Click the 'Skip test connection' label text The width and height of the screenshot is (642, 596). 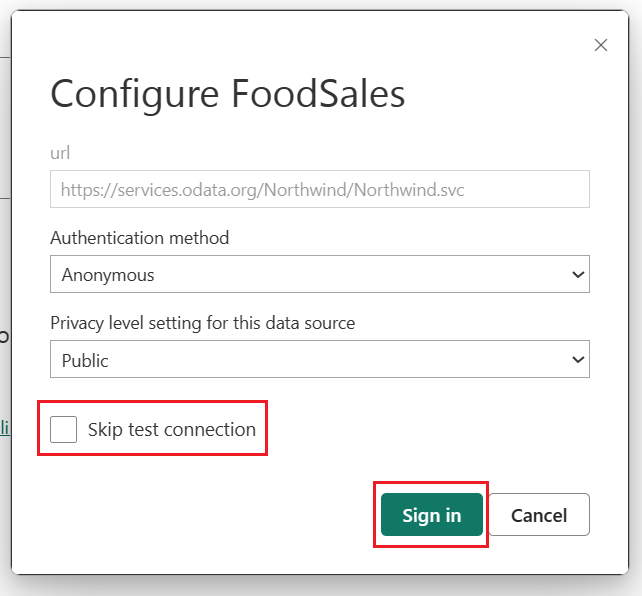(172, 430)
